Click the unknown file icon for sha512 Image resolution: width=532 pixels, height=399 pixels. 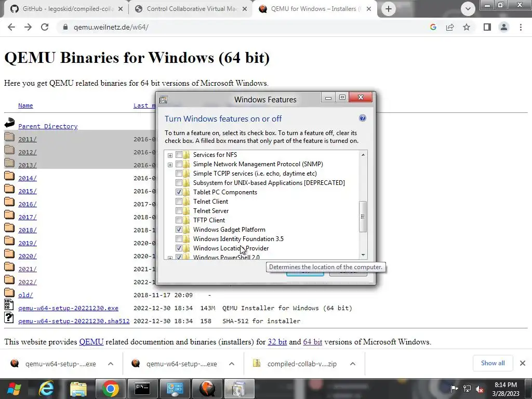click(9, 317)
